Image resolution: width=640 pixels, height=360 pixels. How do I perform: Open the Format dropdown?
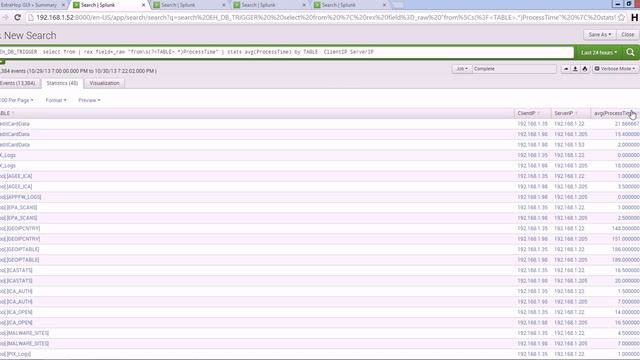(56, 100)
